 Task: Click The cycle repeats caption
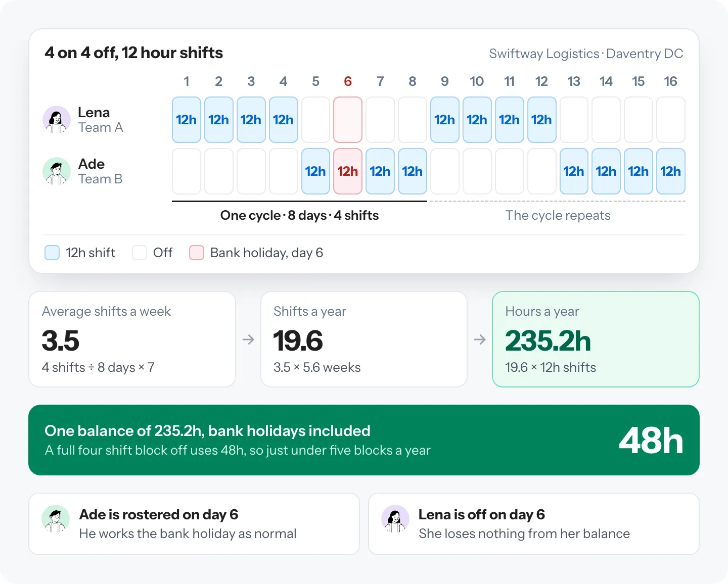(x=558, y=215)
